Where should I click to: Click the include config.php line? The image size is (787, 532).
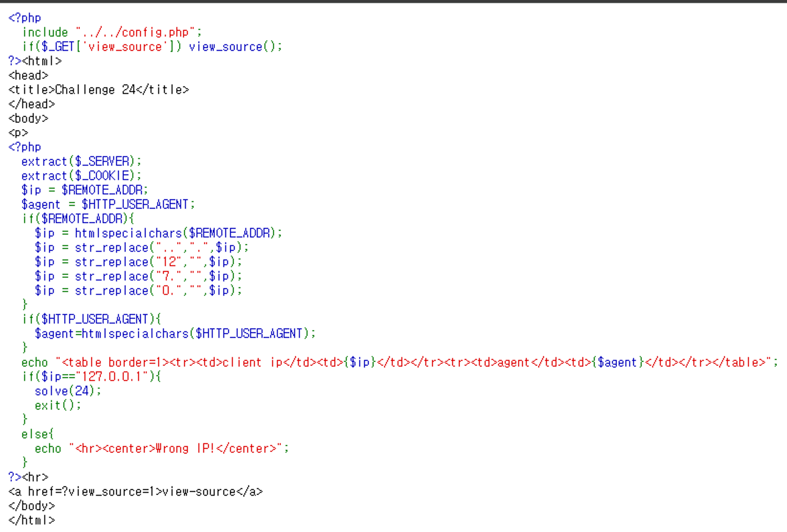click(x=112, y=32)
